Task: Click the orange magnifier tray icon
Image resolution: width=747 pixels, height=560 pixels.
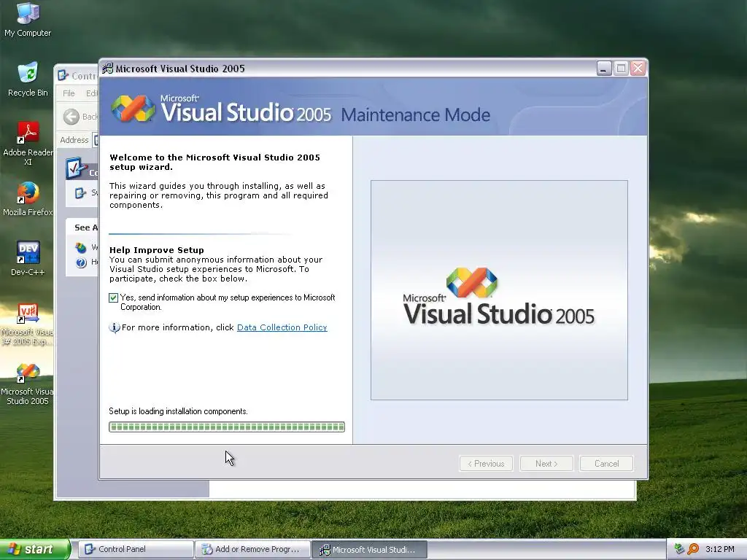Action: point(693,549)
